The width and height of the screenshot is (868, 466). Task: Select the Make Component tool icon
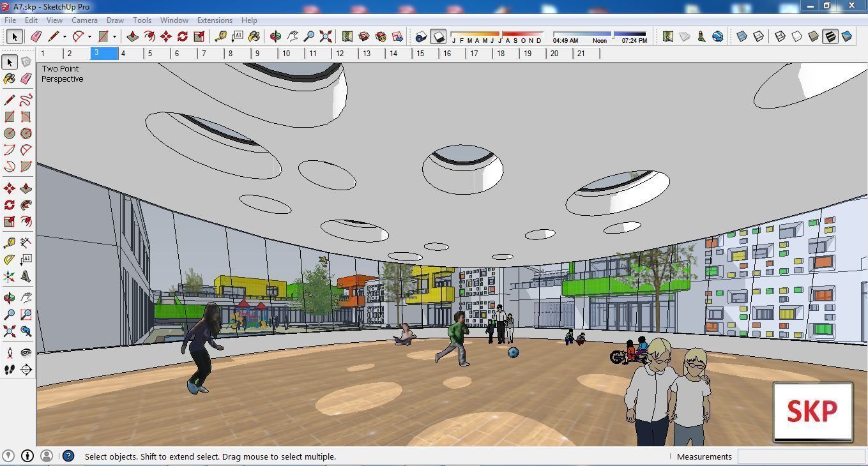click(x=26, y=62)
